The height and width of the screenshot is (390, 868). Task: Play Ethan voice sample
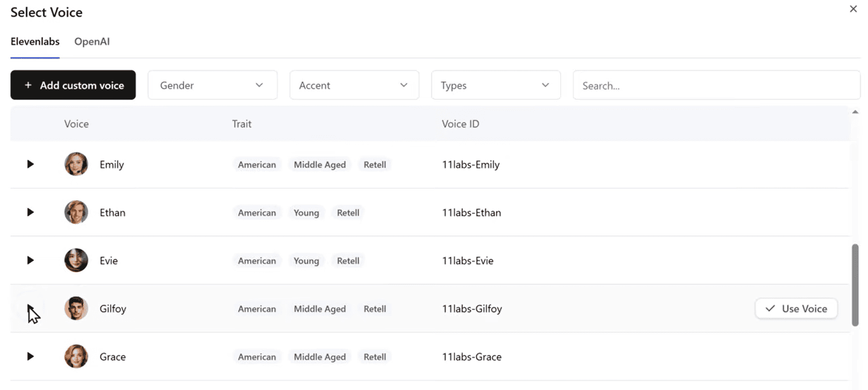pos(30,212)
